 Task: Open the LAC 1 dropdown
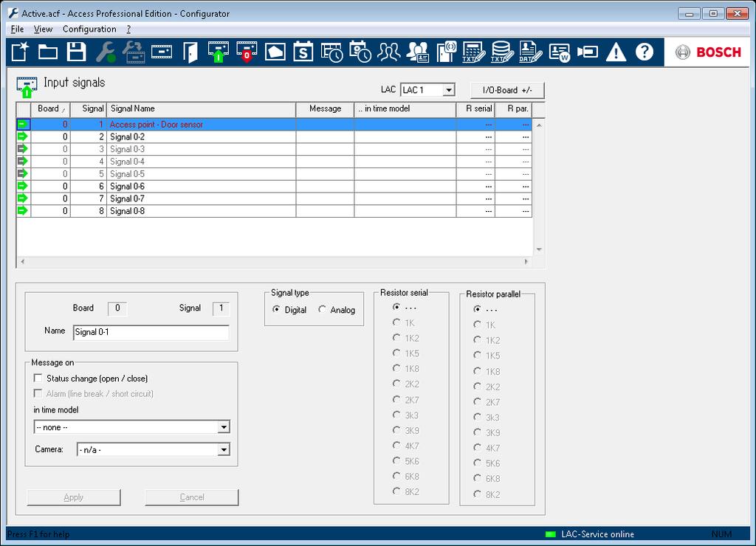[x=449, y=90]
